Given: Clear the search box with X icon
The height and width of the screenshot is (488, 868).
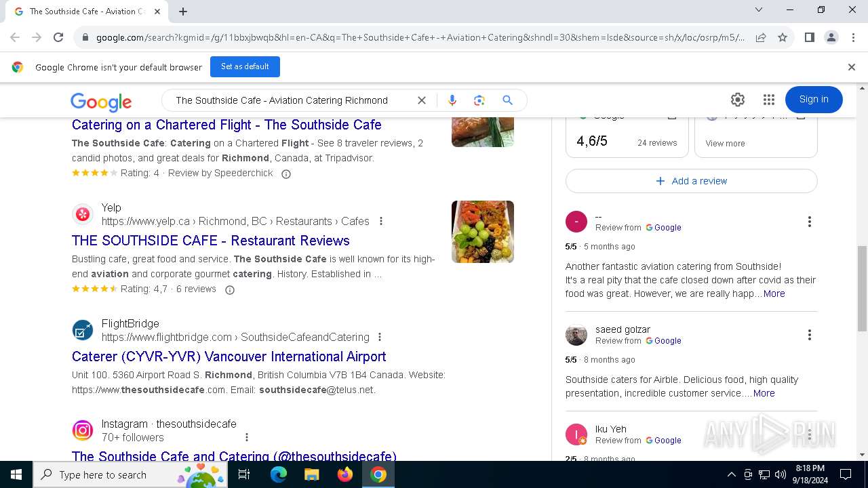Looking at the screenshot, I should [x=422, y=100].
